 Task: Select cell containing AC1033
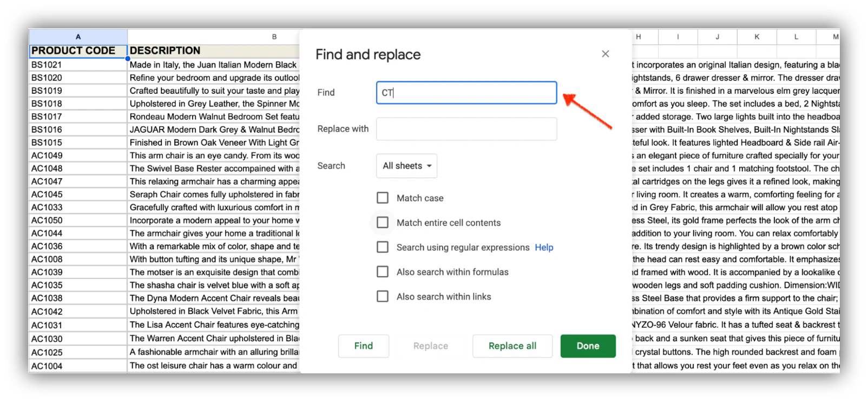78,208
